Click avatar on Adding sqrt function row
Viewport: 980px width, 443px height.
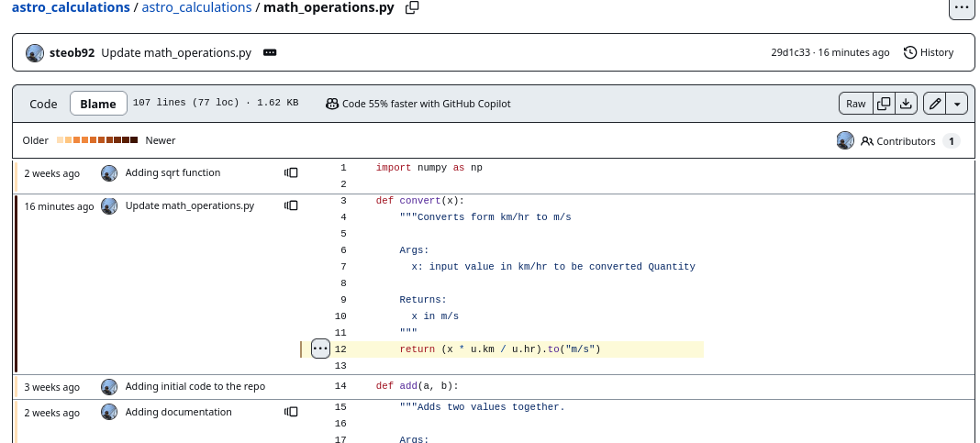click(x=109, y=173)
